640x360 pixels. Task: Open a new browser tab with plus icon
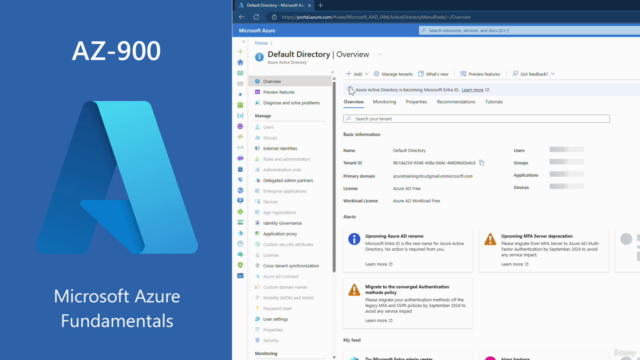click(320, 5)
